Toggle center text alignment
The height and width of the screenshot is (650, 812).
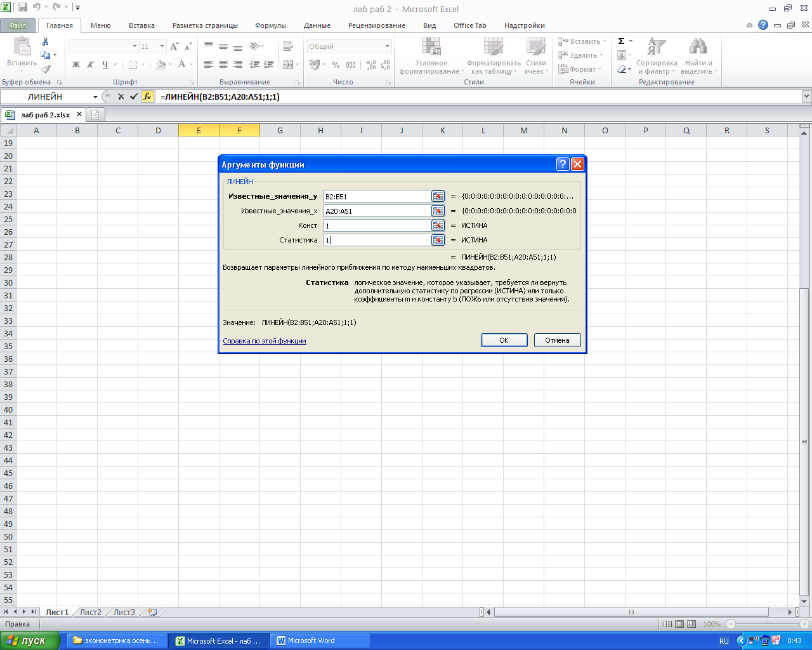[x=223, y=64]
